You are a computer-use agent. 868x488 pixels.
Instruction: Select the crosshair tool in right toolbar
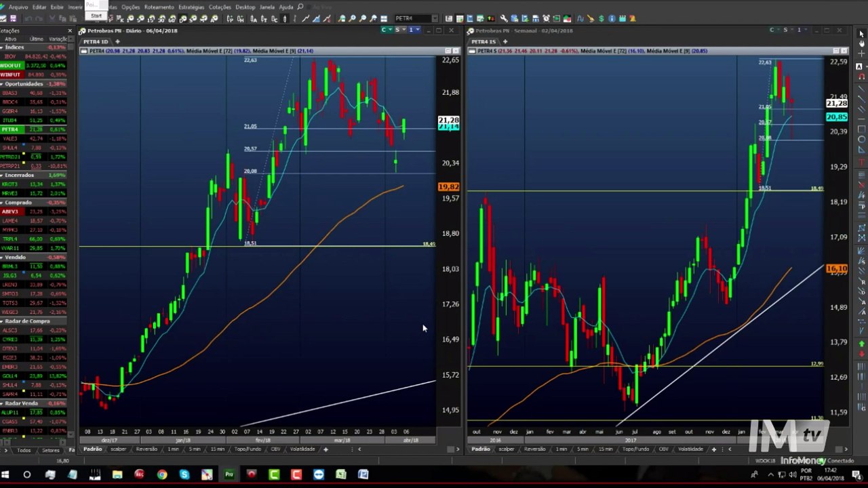861,54
